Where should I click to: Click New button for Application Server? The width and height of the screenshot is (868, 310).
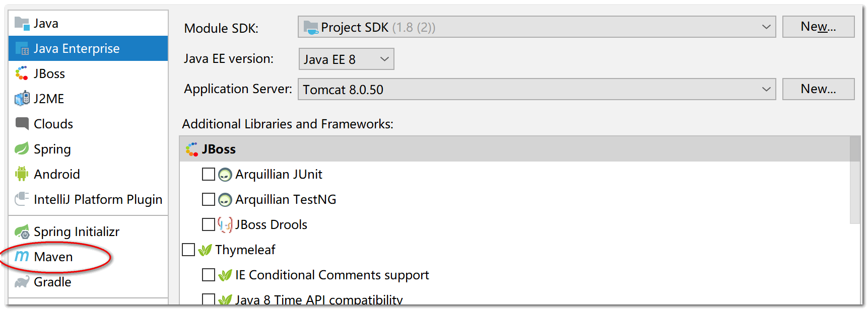tap(817, 89)
